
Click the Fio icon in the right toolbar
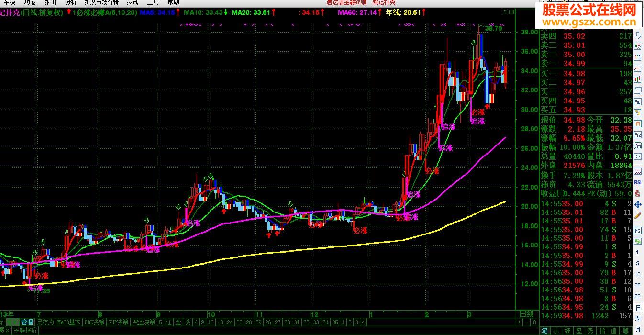click(x=638, y=102)
